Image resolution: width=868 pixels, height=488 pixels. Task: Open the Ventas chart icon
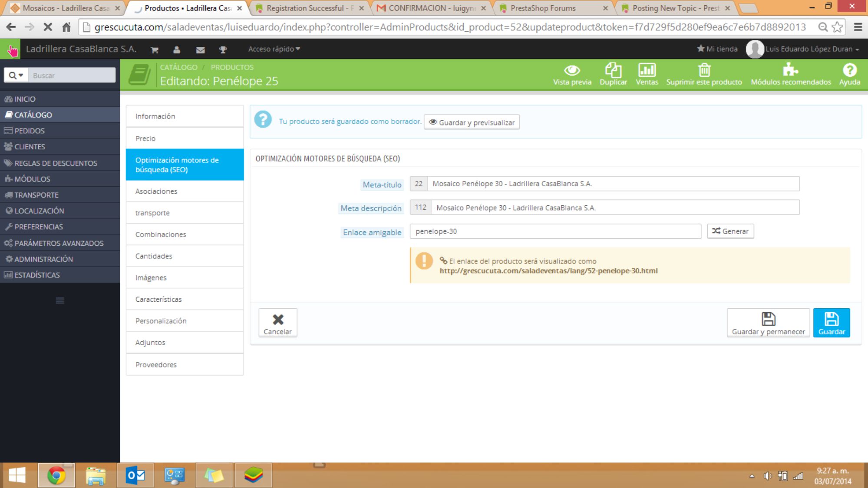click(x=647, y=70)
